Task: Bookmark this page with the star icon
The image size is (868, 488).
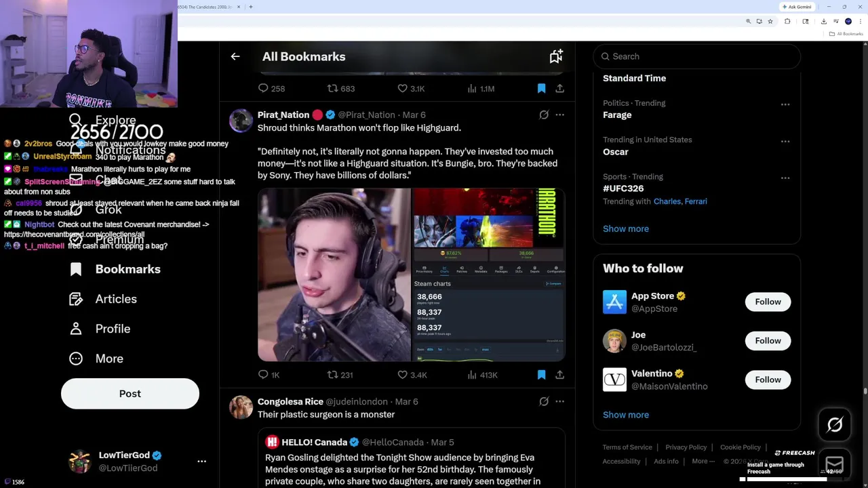Action: pos(770,22)
